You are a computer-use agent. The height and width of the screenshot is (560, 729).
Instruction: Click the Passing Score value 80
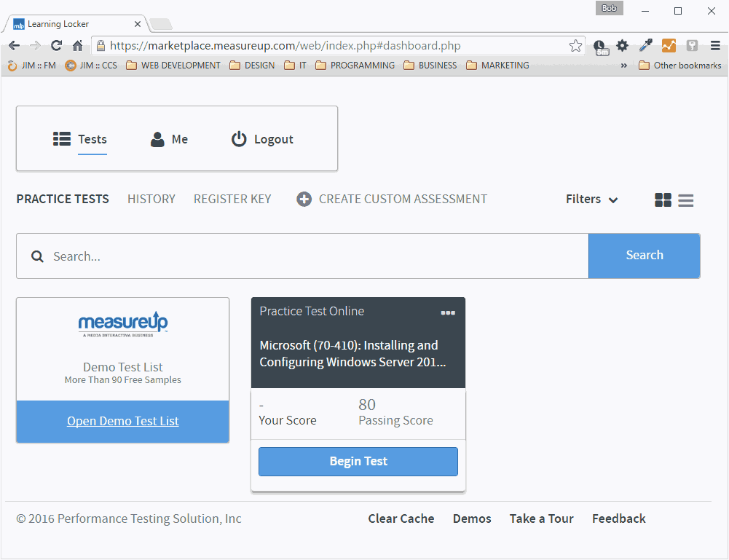point(367,405)
